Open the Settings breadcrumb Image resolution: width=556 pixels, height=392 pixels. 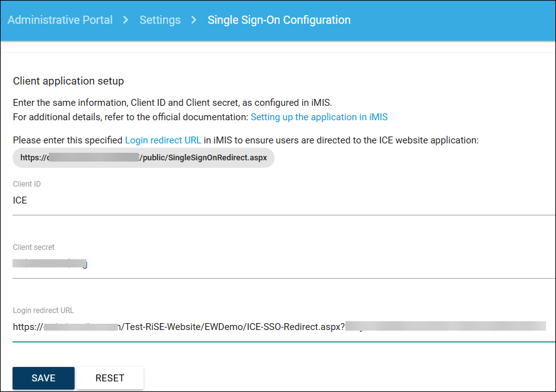[160, 20]
